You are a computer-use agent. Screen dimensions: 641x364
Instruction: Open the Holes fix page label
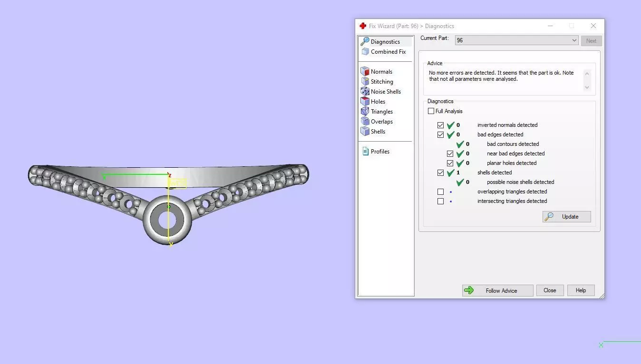pos(378,102)
